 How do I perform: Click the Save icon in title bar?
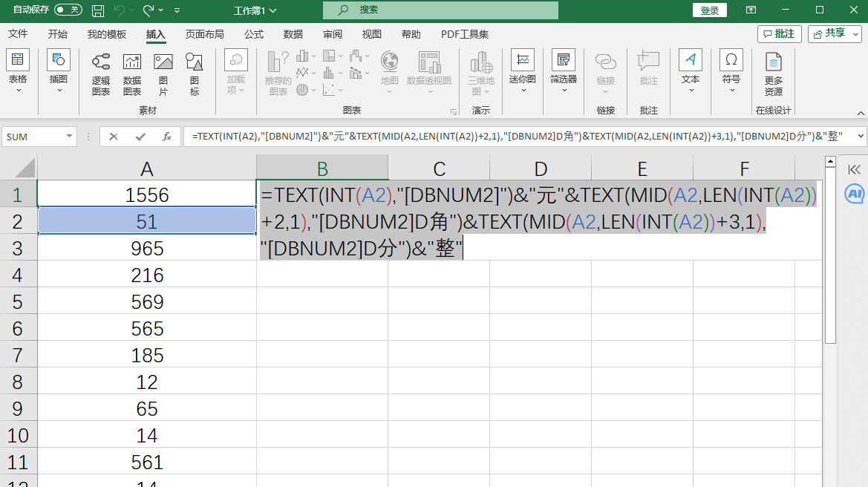click(98, 10)
